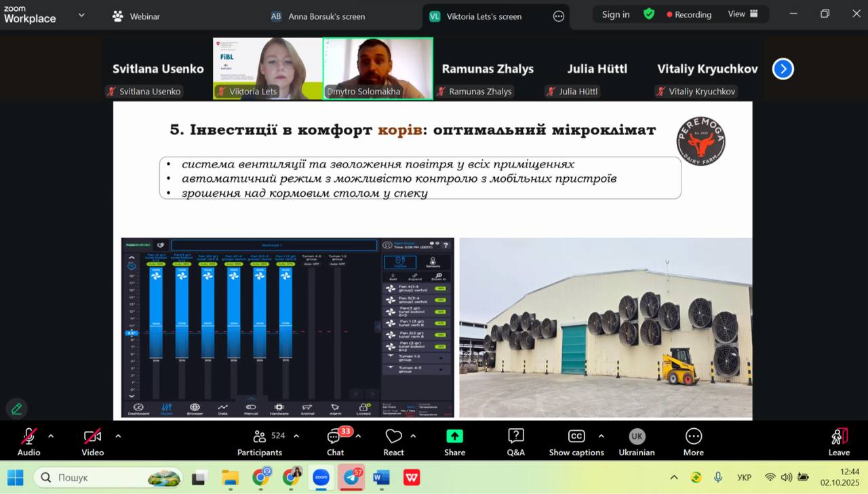868x494 pixels.
Task: Click the green Share screen icon
Action: tap(454, 442)
